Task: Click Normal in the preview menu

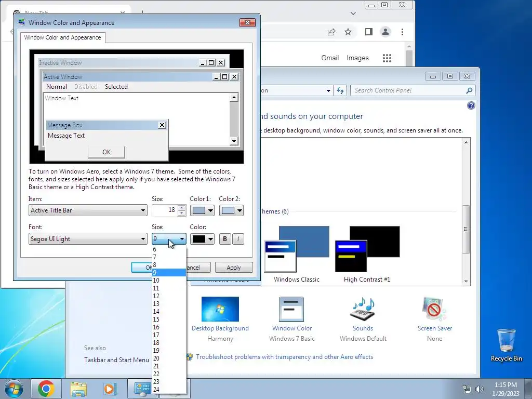Action: (x=57, y=87)
